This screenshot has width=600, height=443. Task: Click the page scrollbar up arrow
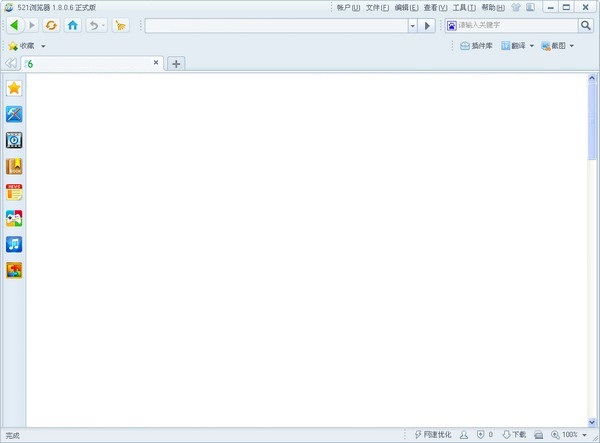[592, 78]
